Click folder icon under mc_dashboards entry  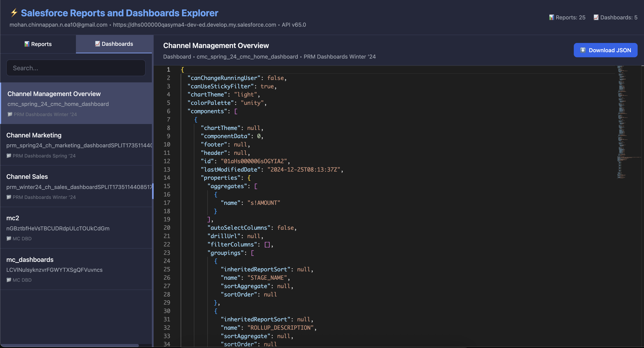coord(9,280)
